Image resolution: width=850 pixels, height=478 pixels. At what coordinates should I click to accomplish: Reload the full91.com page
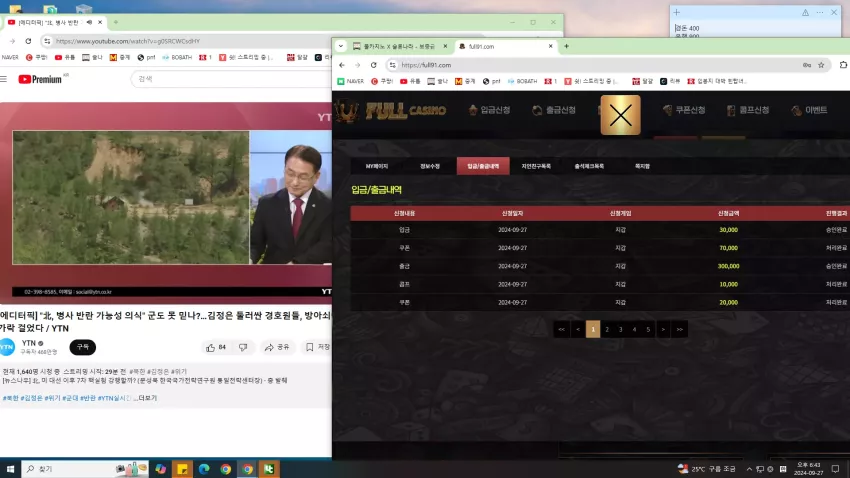click(x=374, y=65)
